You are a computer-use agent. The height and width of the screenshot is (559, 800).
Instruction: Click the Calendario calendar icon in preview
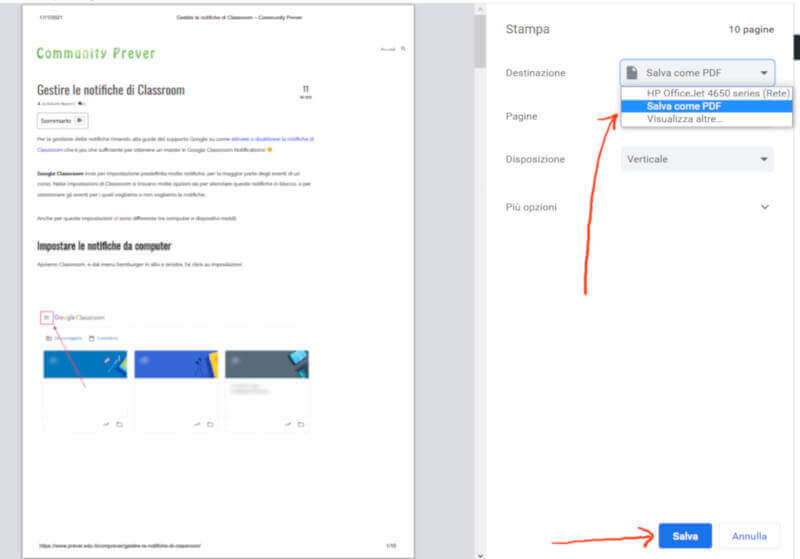pyautogui.click(x=92, y=338)
